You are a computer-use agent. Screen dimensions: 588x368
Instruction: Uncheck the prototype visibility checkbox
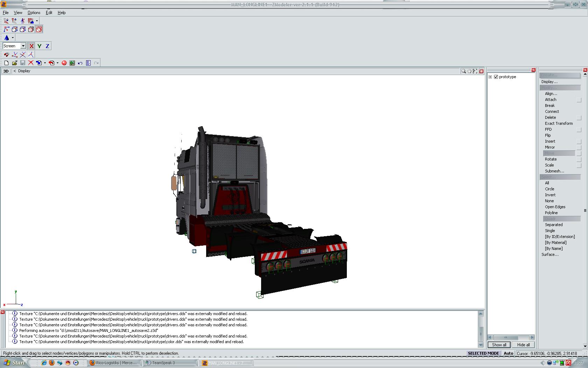(x=496, y=77)
